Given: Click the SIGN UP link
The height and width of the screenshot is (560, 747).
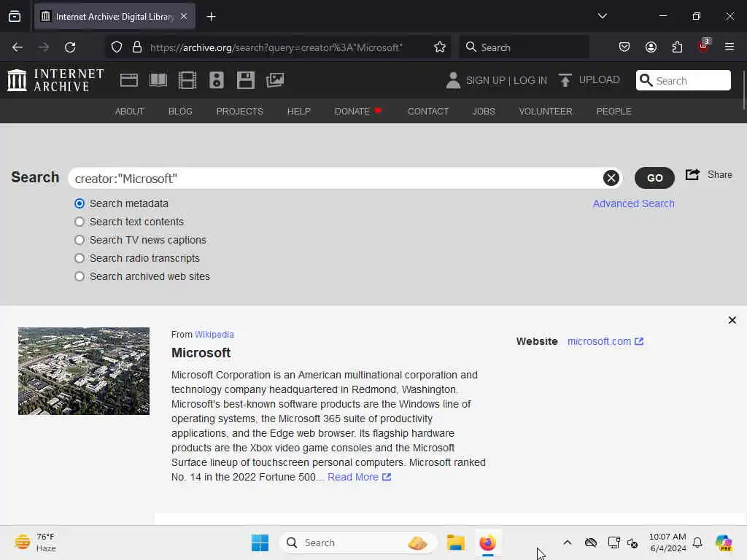Looking at the screenshot, I should (x=485, y=80).
